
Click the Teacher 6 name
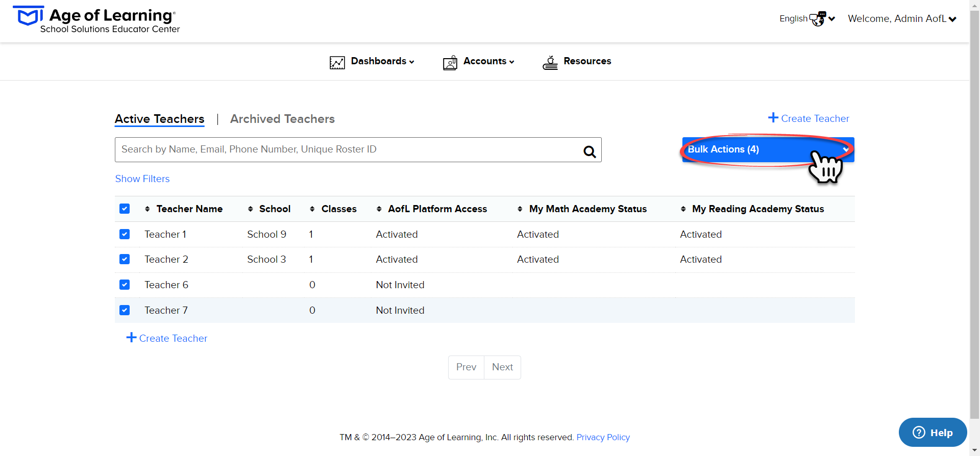click(166, 285)
